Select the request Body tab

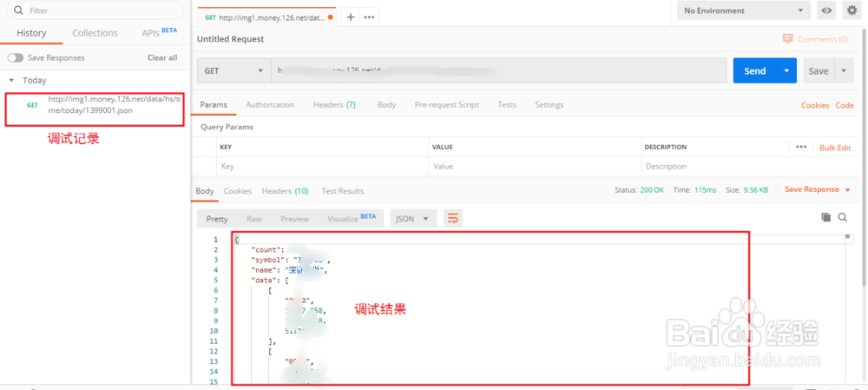[386, 105]
